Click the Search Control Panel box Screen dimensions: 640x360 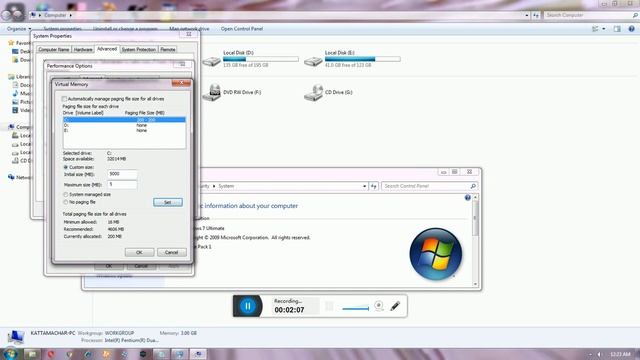(x=429, y=186)
